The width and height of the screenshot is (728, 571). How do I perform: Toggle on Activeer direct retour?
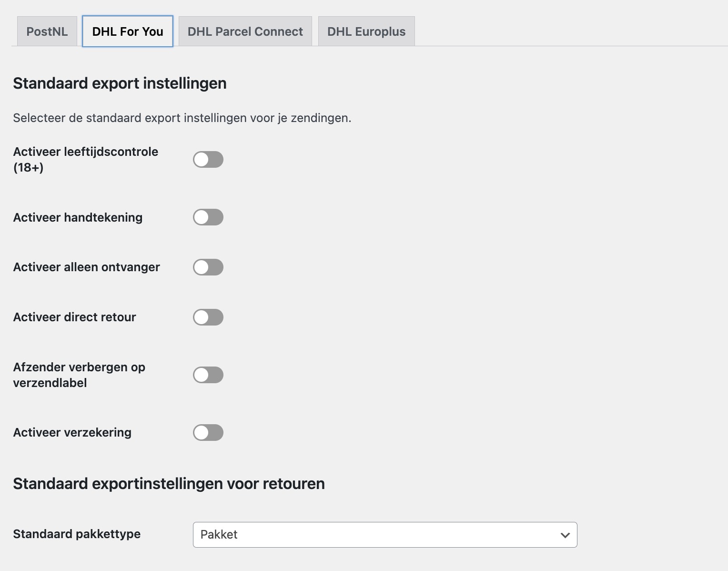coord(208,317)
